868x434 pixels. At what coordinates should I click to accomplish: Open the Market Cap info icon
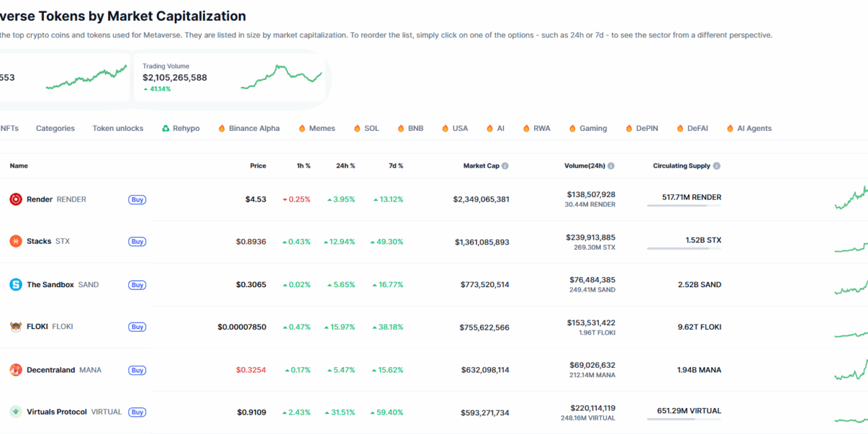tap(505, 166)
